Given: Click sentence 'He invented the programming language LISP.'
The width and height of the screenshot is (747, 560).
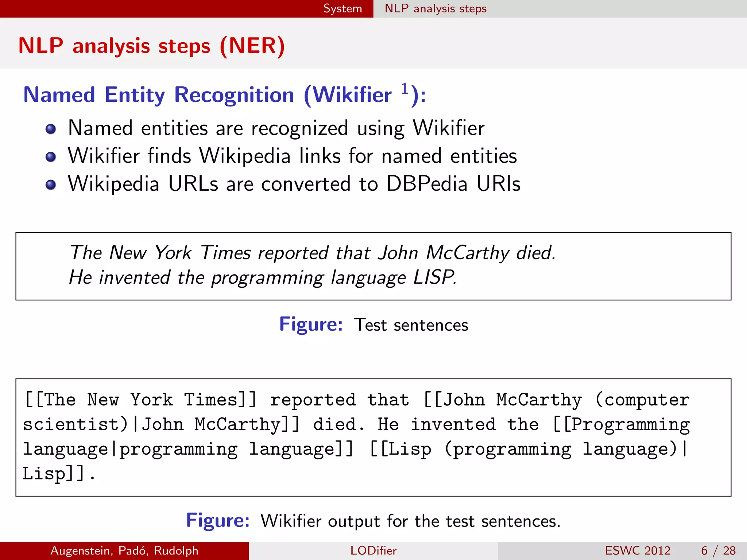Looking at the screenshot, I should (x=263, y=277).
